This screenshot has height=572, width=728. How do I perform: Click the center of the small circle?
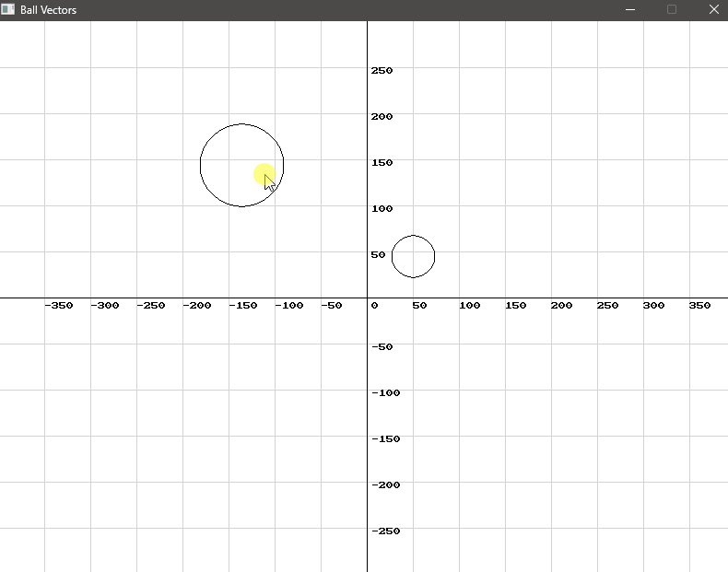point(413,256)
